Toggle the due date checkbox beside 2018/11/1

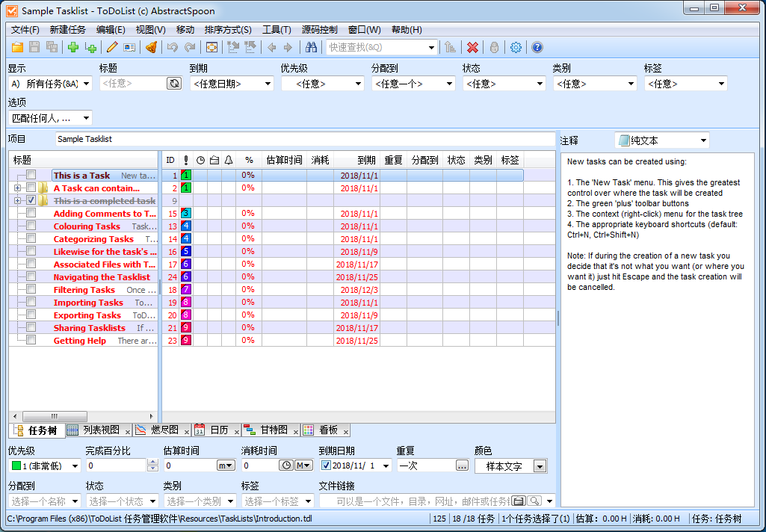point(326,466)
